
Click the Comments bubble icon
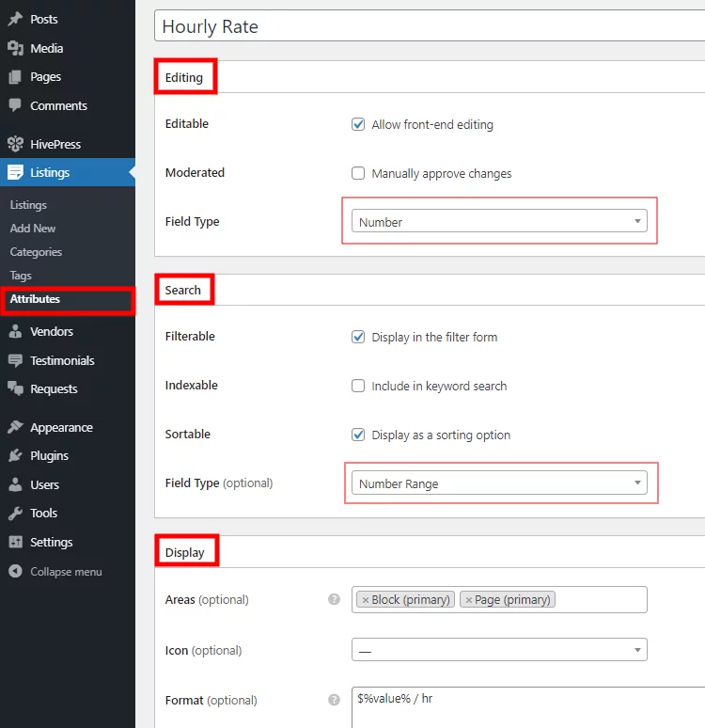point(15,105)
